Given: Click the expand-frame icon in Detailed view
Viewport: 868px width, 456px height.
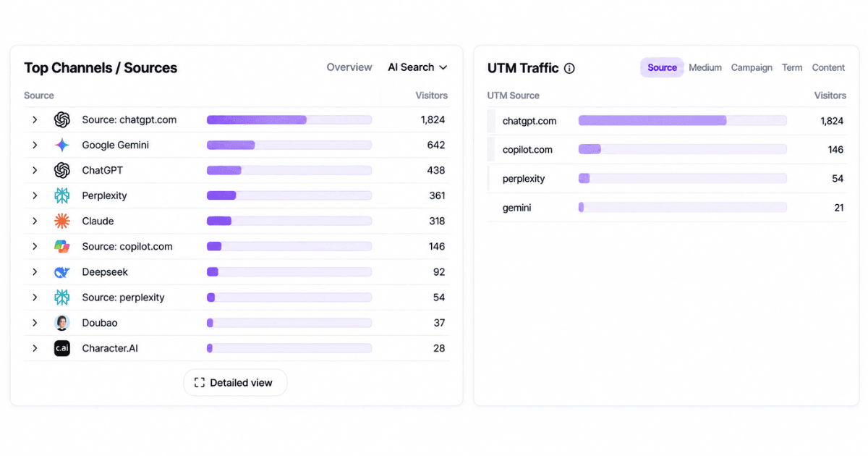Looking at the screenshot, I should (200, 383).
